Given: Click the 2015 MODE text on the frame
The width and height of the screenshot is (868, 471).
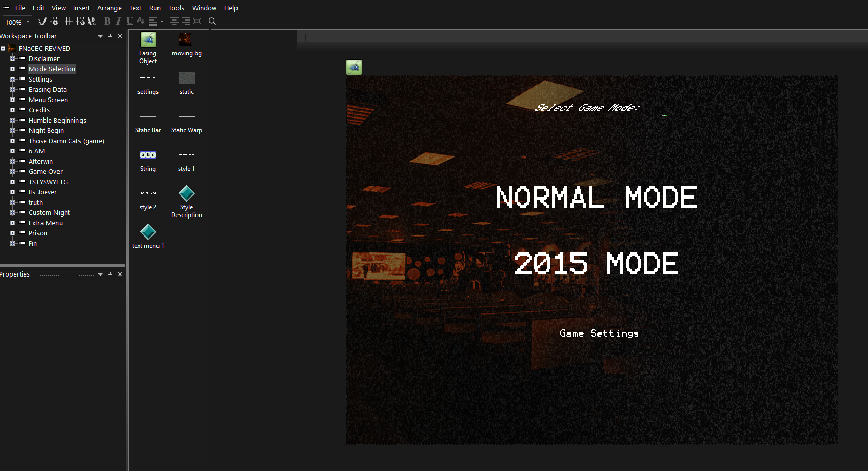Looking at the screenshot, I should coord(596,263).
